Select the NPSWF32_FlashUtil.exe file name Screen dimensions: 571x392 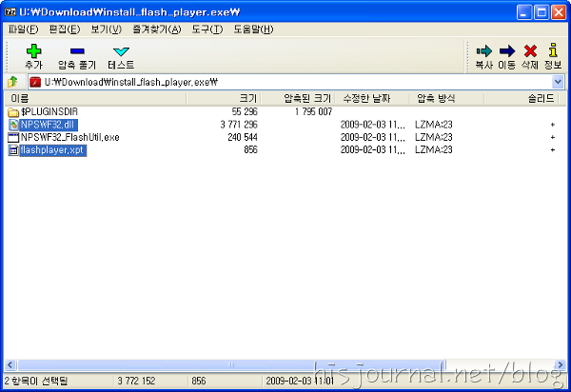(x=69, y=137)
